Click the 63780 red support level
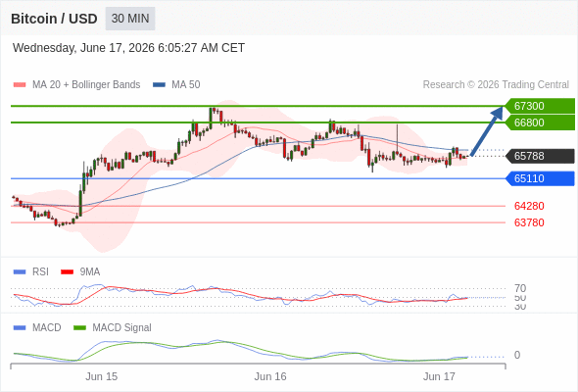Screen dimensions: 578x392 point(529,222)
